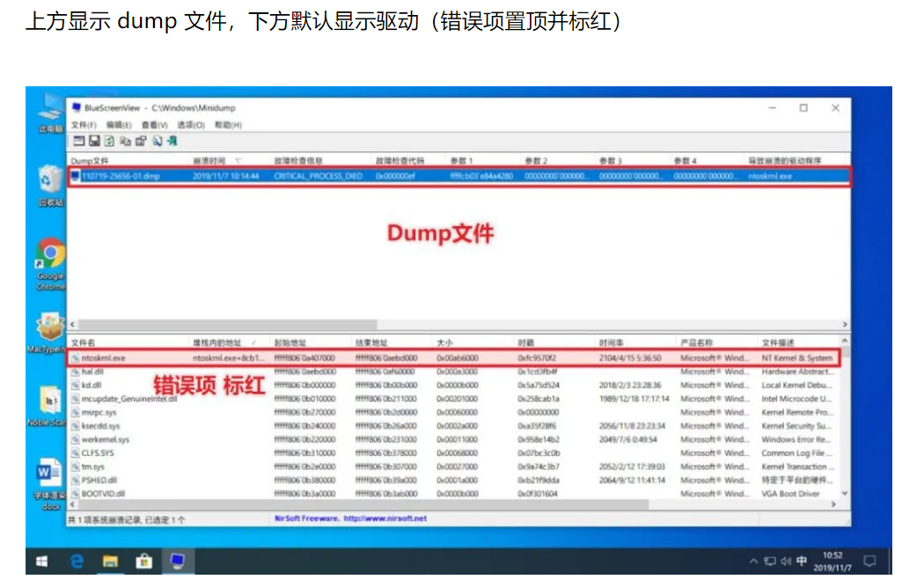Open File Explorer from the taskbar
Screen dimensions: 924x587
coord(110,561)
